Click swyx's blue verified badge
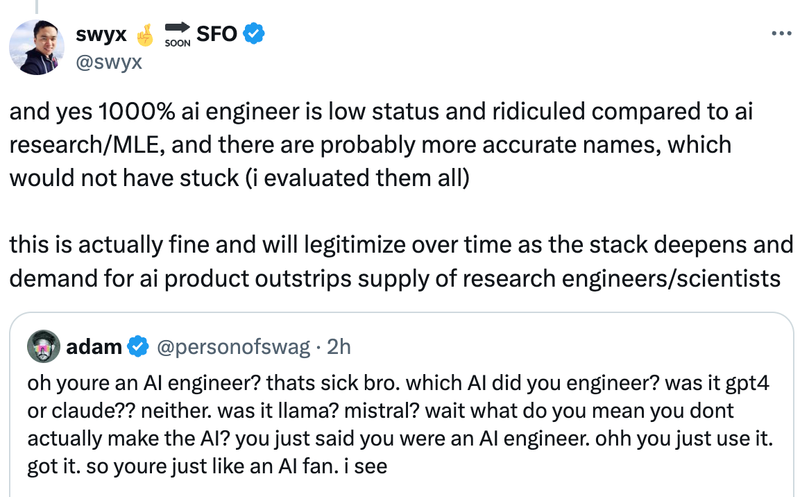This screenshot has width=800, height=497. click(254, 34)
